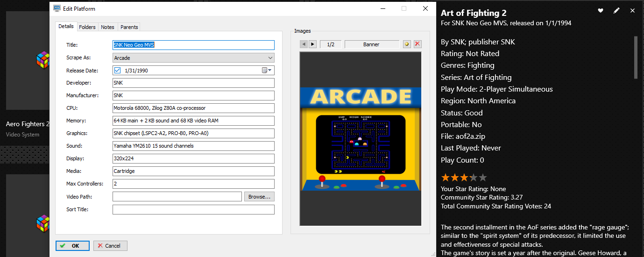
Task: Maximize the Edit Platform window
Action: point(404,8)
